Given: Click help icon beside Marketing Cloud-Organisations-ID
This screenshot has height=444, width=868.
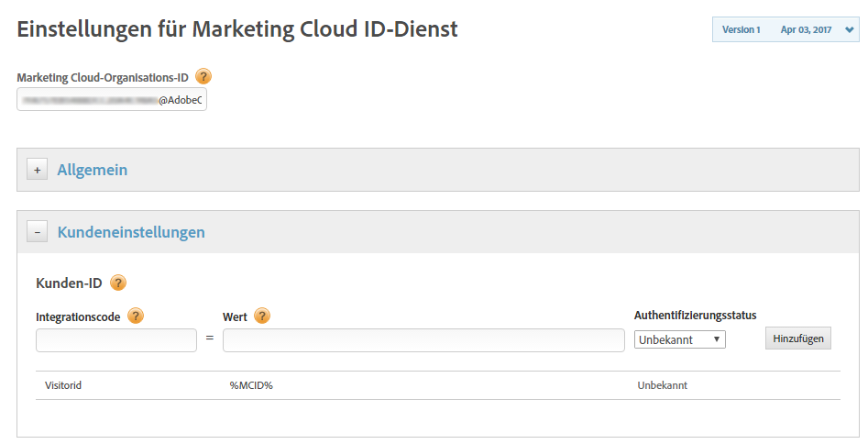Looking at the screenshot, I should coord(203,77).
